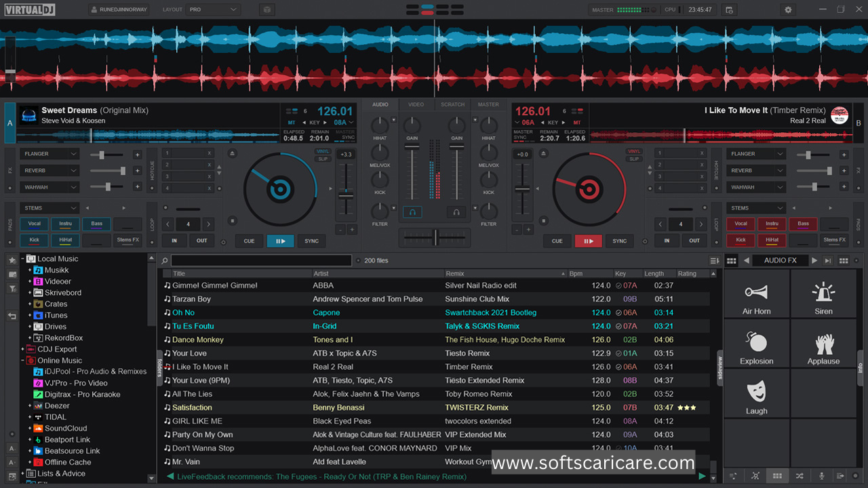This screenshot has height=488, width=868.
Task: Expand the CDJ Export tree node
Action: click(23, 349)
